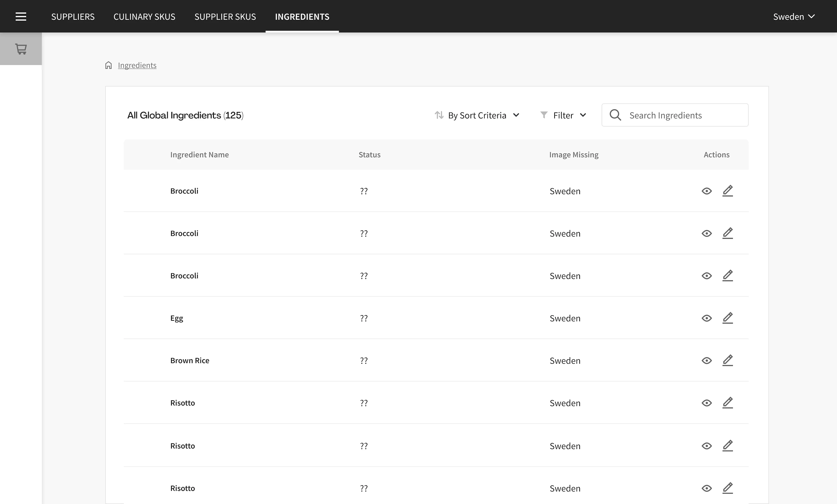The width and height of the screenshot is (837, 504).
Task: Open the Sweden country selector
Action: pos(793,17)
